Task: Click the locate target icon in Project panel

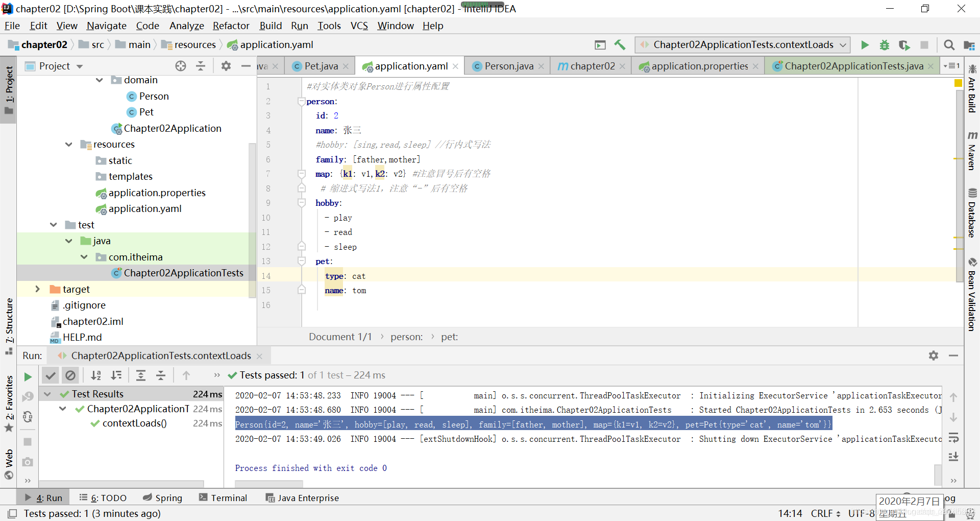Action: click(x=181, y=66)
